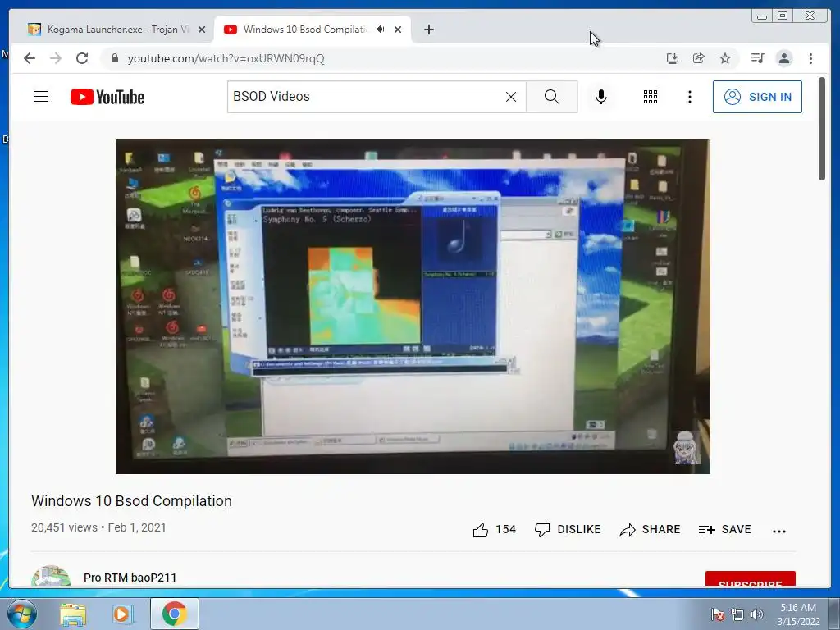Bookmark this page with the star icon
The image size is (840, 630).
click(x=725, y=58)
